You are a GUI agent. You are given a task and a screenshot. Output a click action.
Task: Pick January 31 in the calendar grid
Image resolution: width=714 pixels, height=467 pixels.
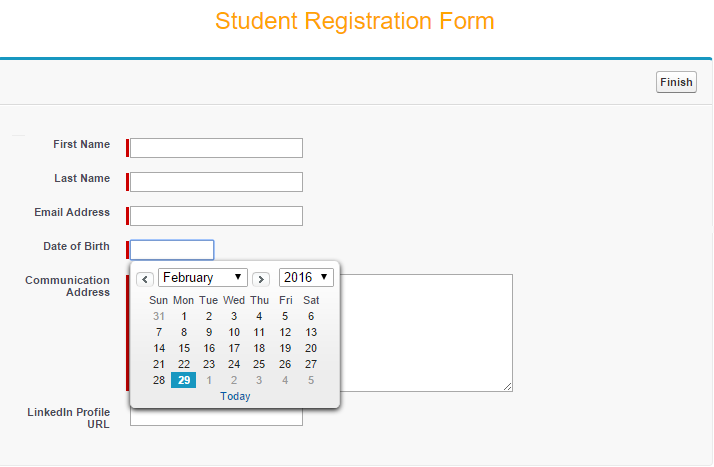coord(159,316)
